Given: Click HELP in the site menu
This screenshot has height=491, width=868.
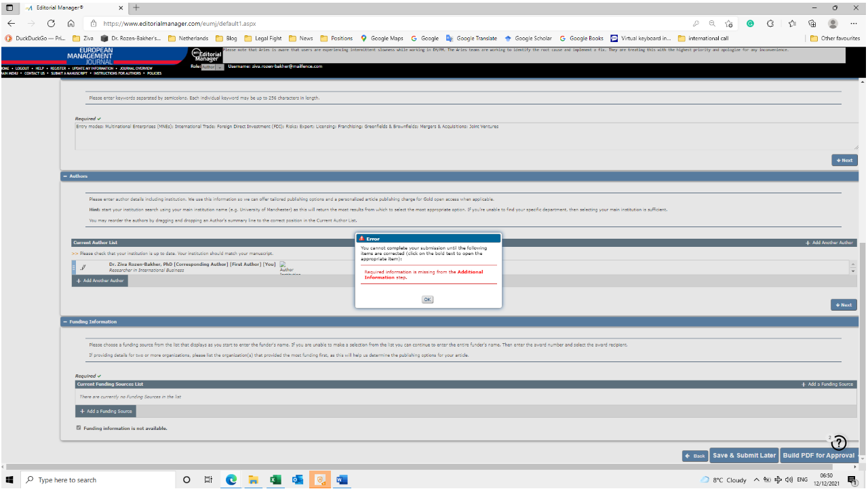Looking at the screenshot, I should coord(40,68).
